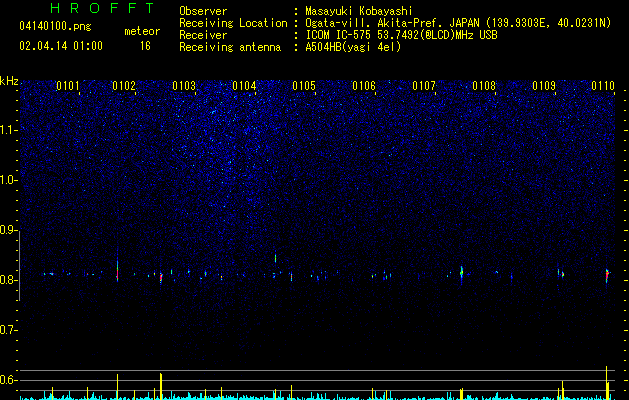Screen dimensions: 629x400
Task: Click the 0107 time marker
Action: click(x=424, y=86)
